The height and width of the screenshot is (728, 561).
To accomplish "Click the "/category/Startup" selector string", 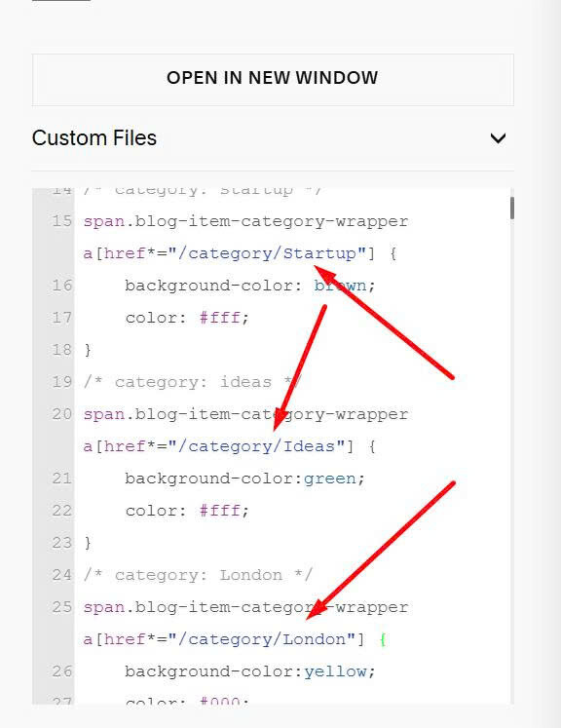I will point(269,253).
